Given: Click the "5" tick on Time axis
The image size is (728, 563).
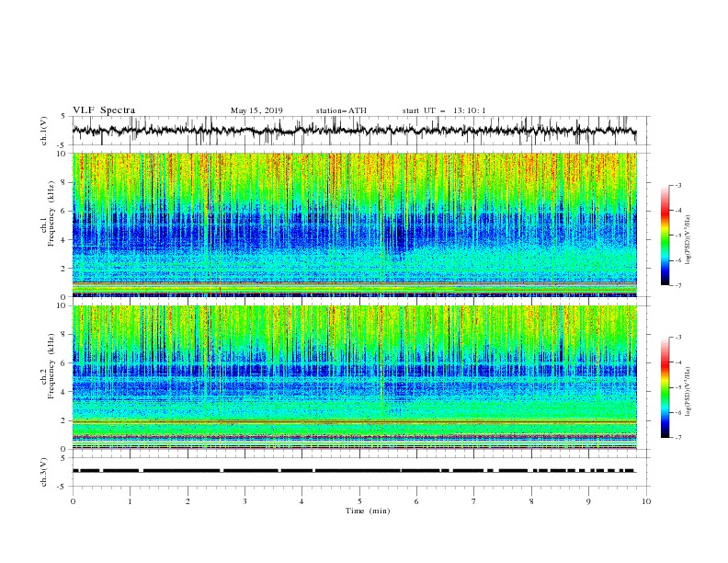Looking at the screenshot, I should (359, 501).
